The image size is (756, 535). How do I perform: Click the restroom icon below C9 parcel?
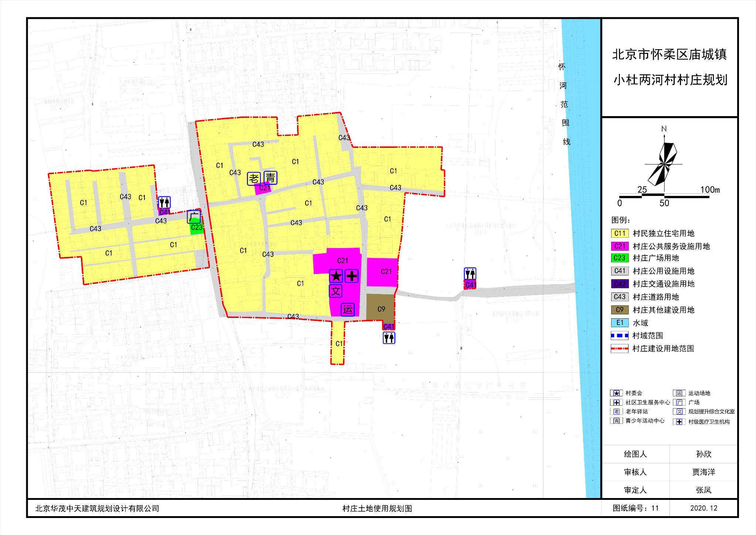pos(389,338)
